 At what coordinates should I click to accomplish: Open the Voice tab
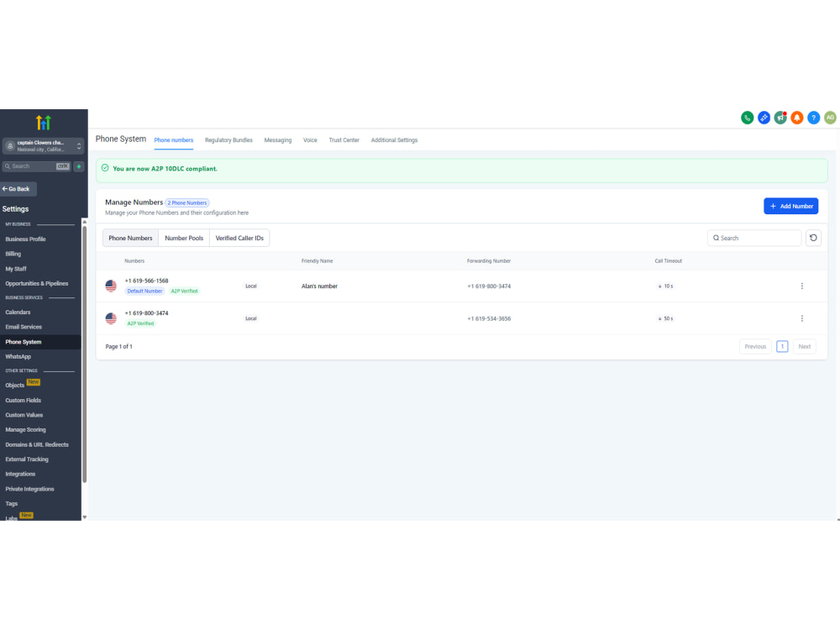[310, 140]
